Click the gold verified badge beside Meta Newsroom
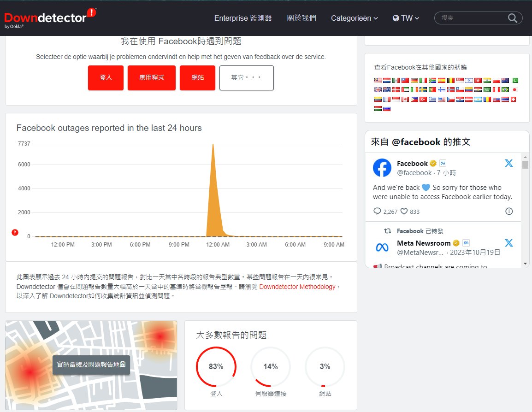Screen dimensions: 532x412 pyautogui.click(x=456, y=243)
